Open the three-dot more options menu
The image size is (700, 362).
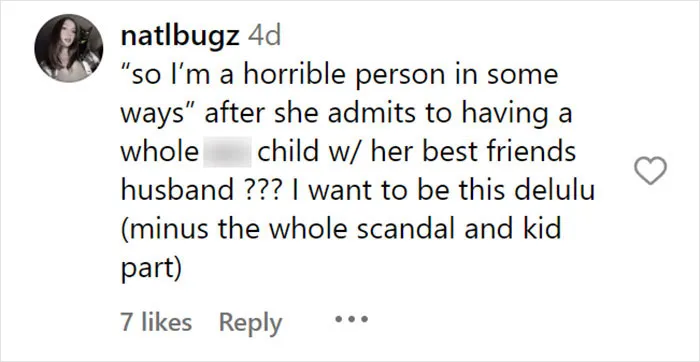(351, 319)
